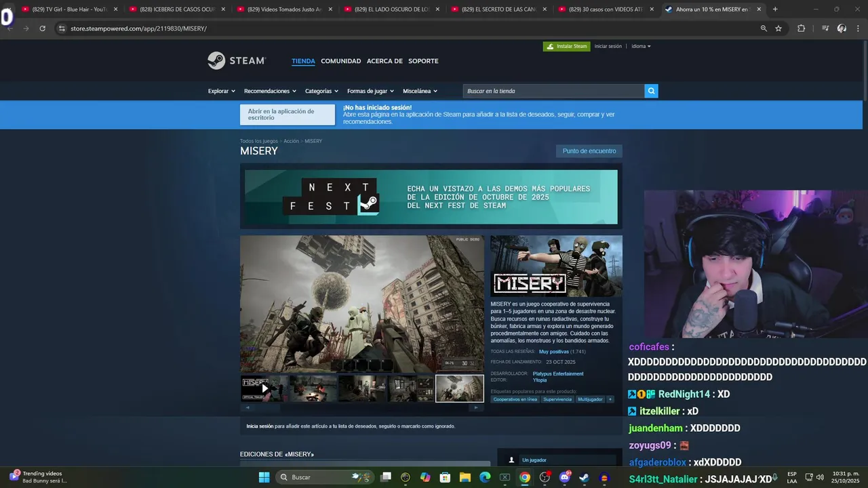Open a new browser tab with plus
The width and height of the screenshot is (868, 488).
tap(775, 9)
